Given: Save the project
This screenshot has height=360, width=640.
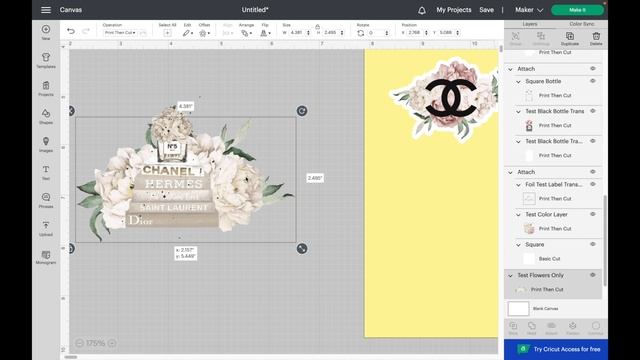Looking at the screenshot, I should pyautogui.click(x=487, y=10).
